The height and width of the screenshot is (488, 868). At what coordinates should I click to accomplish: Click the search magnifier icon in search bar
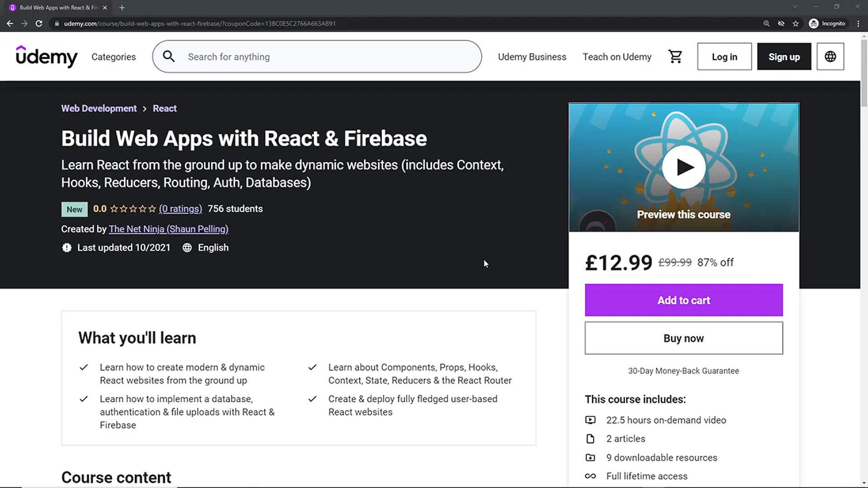tap(169, 56)
